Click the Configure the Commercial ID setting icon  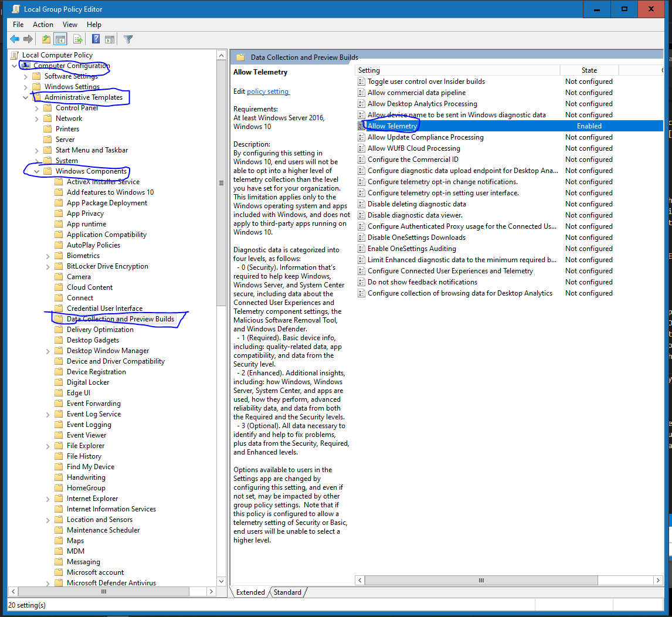point(361,160)
